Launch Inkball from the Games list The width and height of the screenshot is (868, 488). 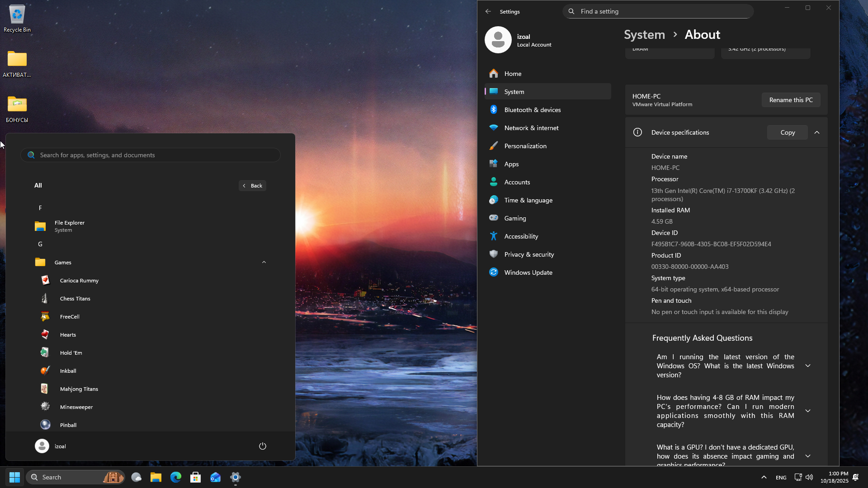[68, 371]
